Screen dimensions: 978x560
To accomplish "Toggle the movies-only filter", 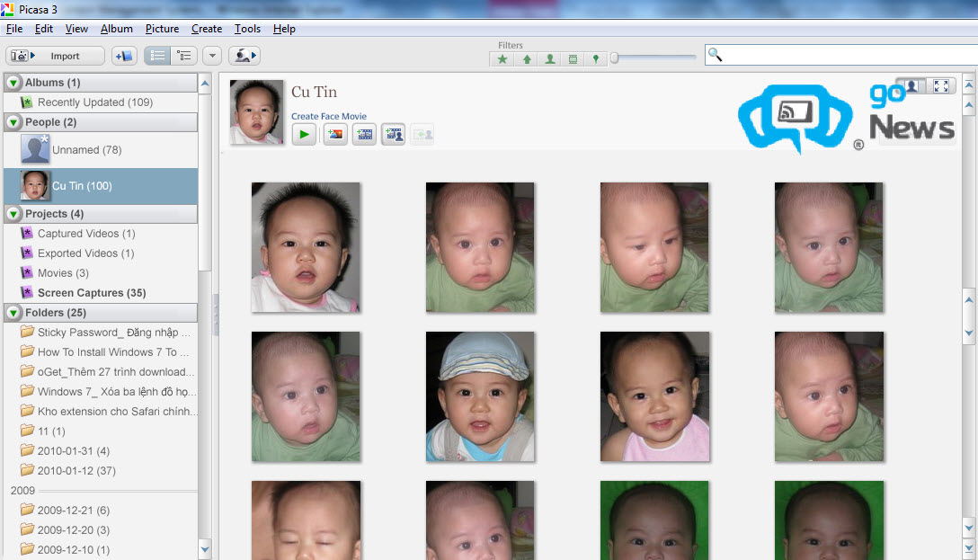I will pos(573,59).
